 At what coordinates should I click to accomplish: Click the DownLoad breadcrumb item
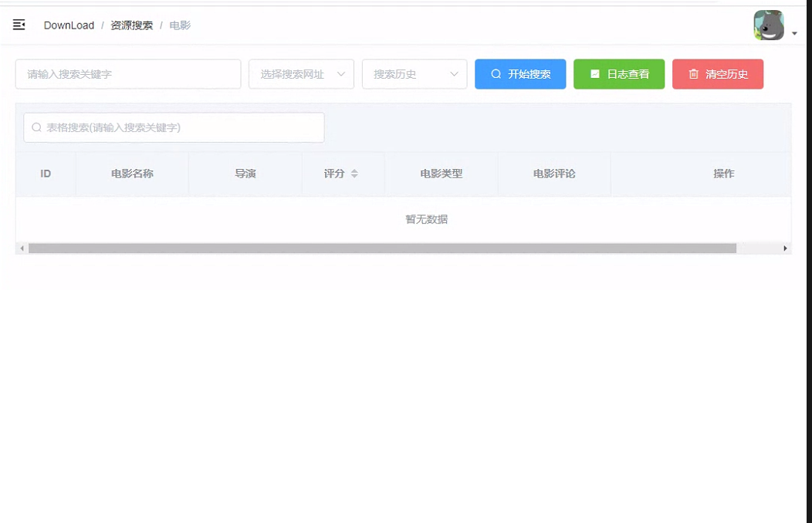pyautogui.click(x=69, y=25)
